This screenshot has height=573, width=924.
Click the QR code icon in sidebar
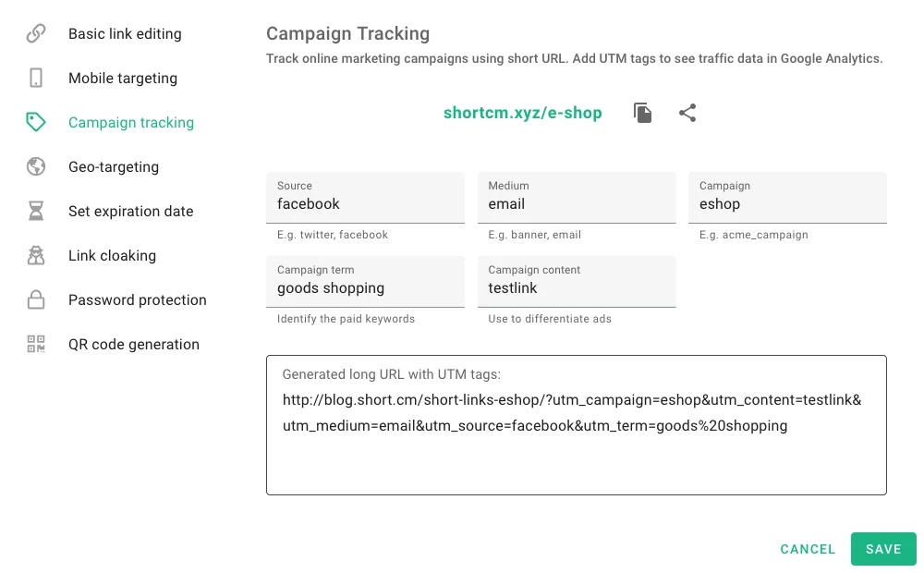[36, 345]
